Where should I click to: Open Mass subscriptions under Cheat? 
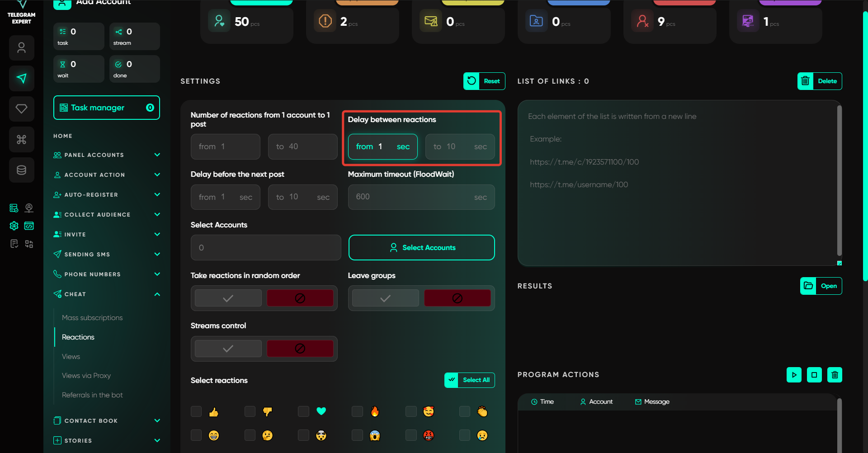92,318
